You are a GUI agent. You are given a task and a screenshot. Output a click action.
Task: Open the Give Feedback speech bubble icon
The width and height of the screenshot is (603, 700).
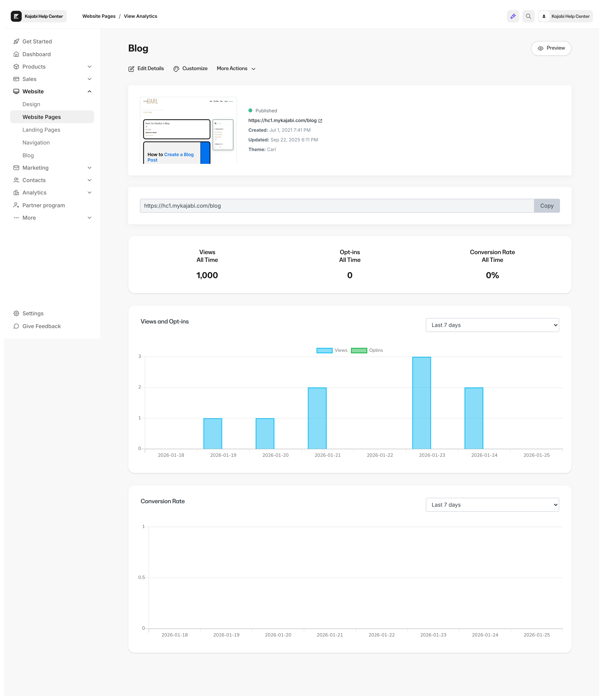pos(16,326)
